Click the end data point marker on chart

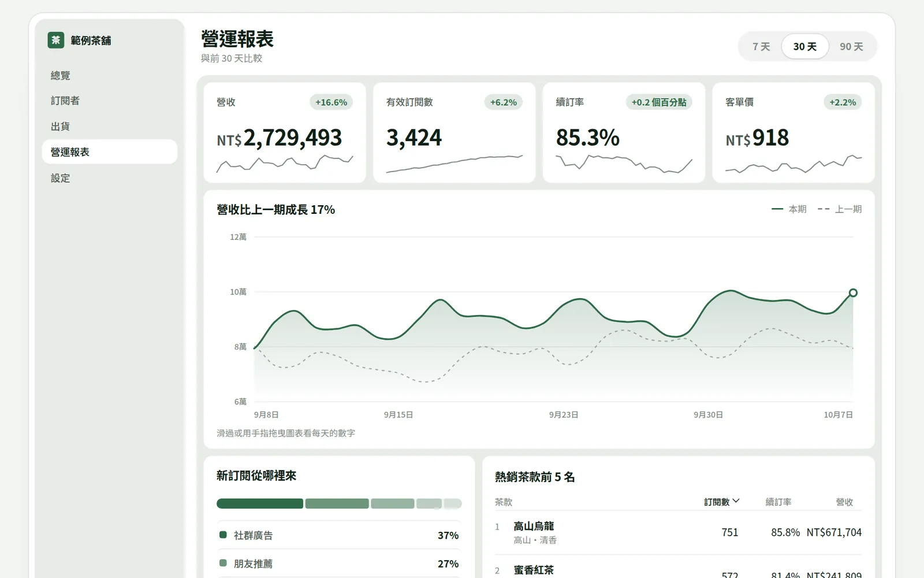pyautogui.click(x=853, y=292)
